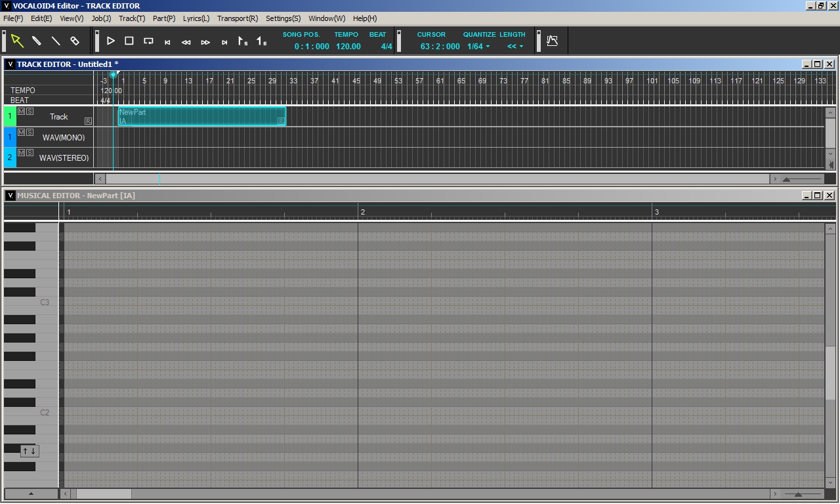Select the Pencil tool for drawing notes
This screenshot has width=840, height=504.
37,40
